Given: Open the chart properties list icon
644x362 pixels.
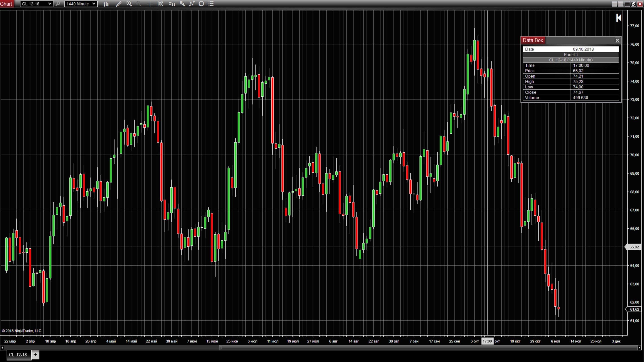Looking at the screenshot, I should pyautogui.click(x=211, y=4).
